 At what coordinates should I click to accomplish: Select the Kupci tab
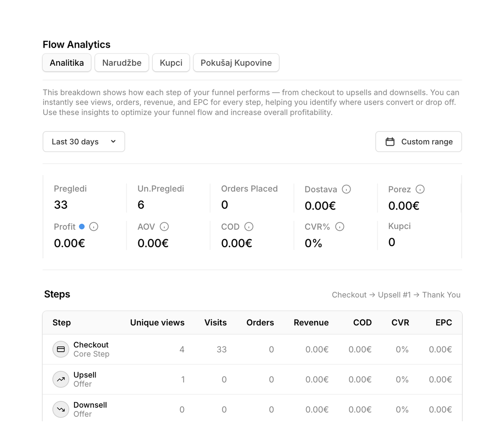171,63
